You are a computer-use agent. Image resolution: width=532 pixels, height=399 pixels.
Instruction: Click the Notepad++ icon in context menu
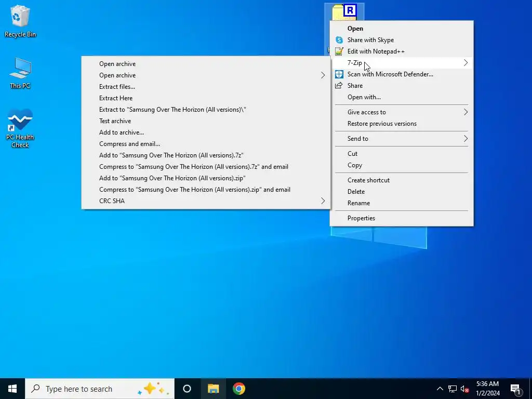coord(339,51)
